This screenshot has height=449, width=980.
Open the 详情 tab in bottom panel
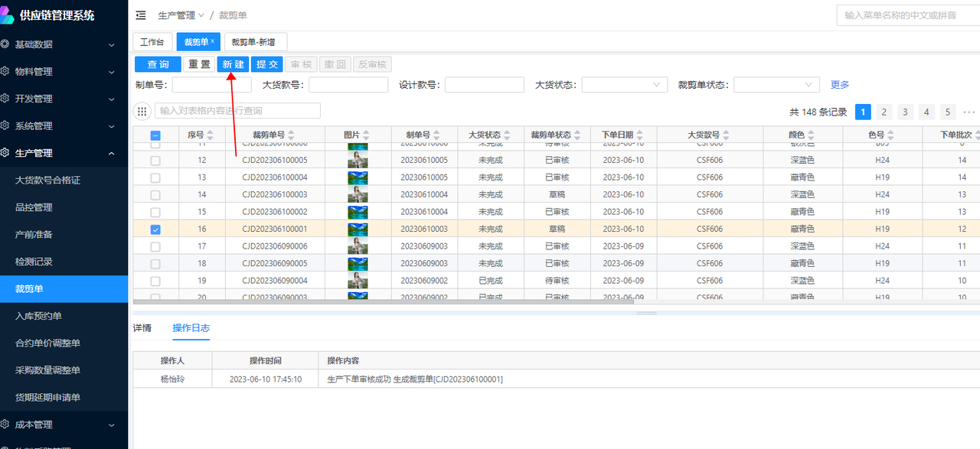[142, 328]
